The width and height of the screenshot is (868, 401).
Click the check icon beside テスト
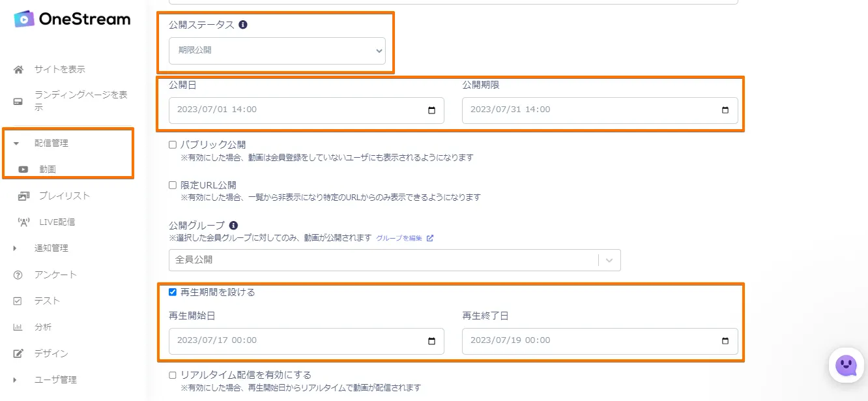pyautogui.click(x=18, y=301)
